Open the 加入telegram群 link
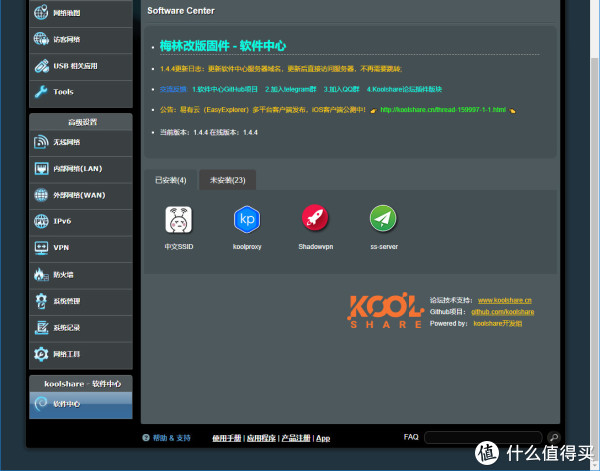 click(291, 89)
